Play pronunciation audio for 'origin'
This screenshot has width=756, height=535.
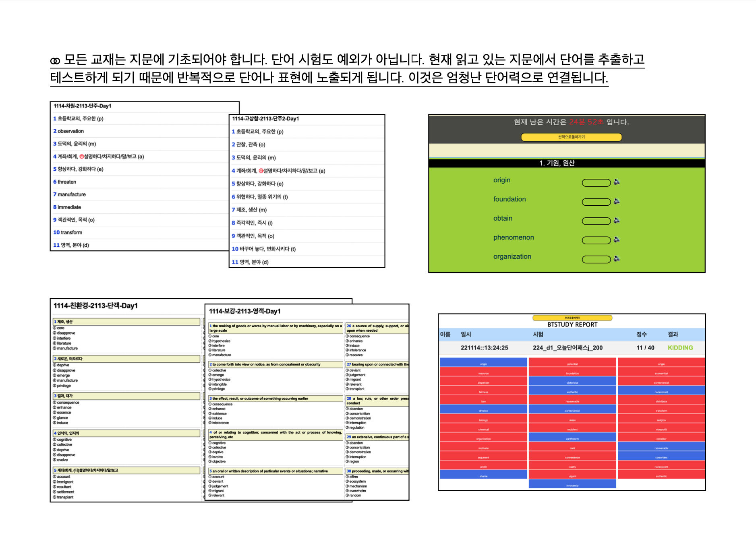point(617,182)
